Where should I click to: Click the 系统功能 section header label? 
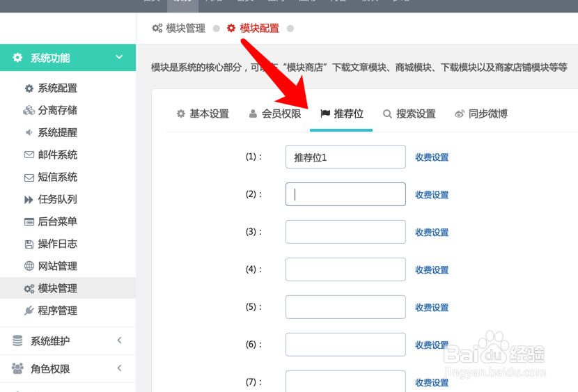(x=50, y=58)
